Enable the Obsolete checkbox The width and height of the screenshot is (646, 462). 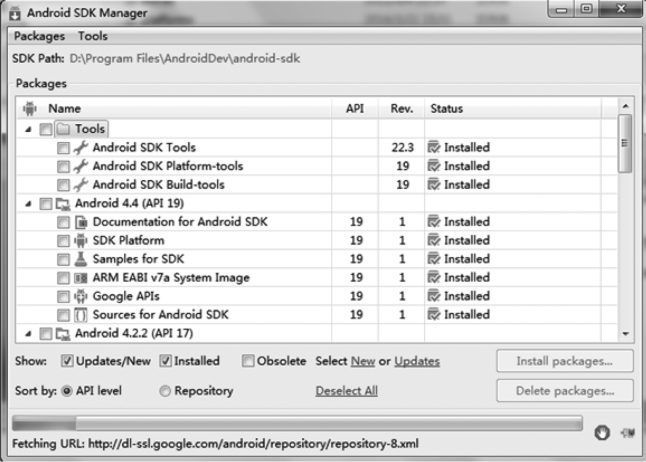click(x=247, y=361)
